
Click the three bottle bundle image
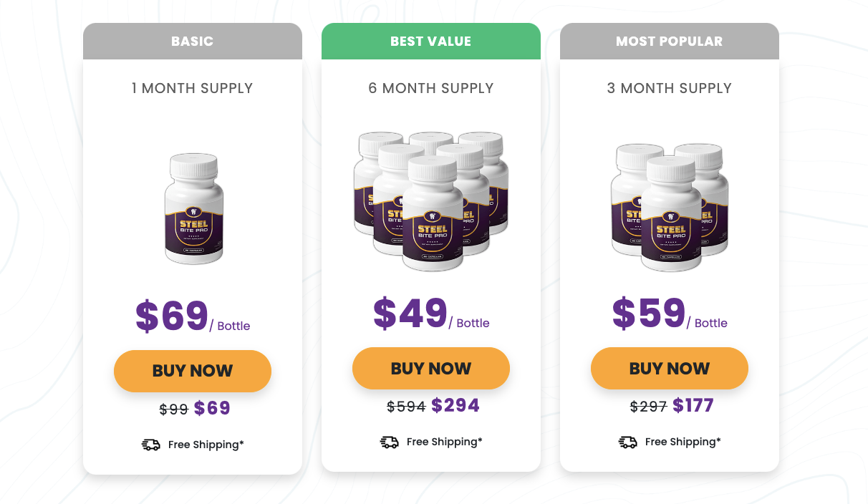[x=670, y=206]
